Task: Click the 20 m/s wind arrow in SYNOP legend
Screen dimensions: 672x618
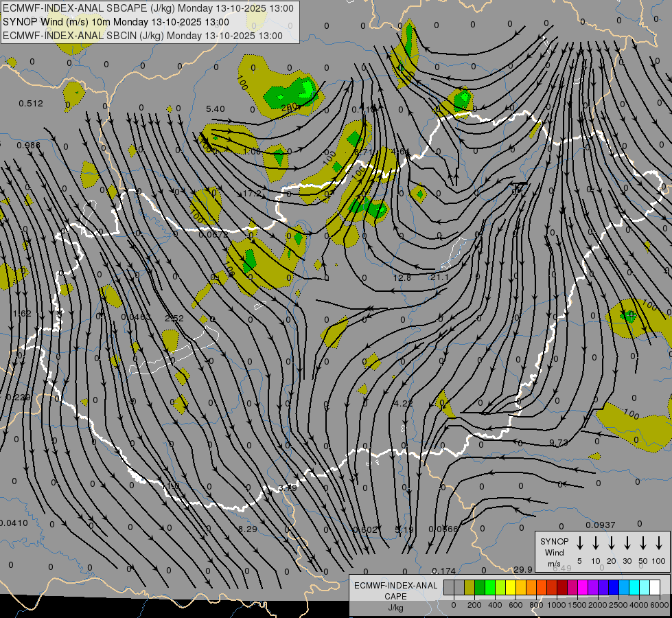Action: 612,543
